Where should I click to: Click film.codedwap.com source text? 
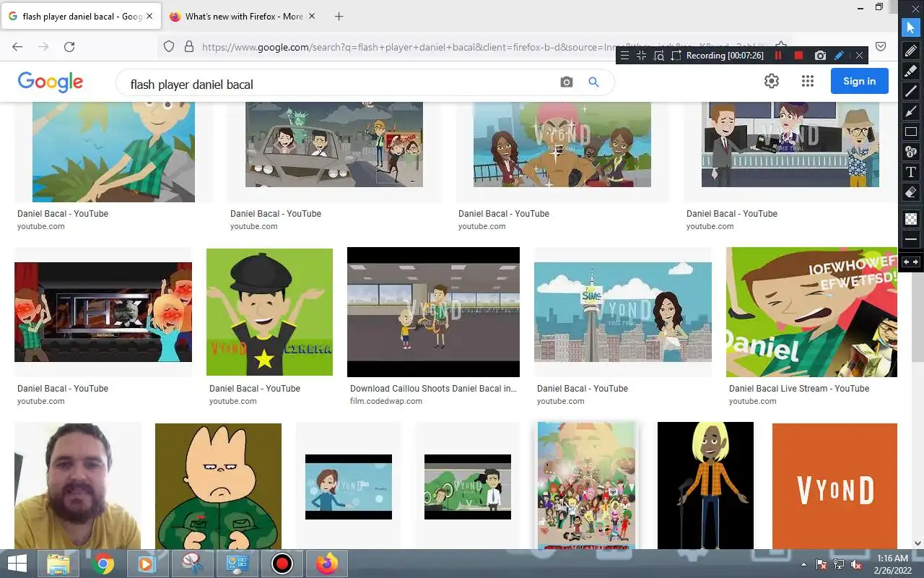[x=386, y=401]
